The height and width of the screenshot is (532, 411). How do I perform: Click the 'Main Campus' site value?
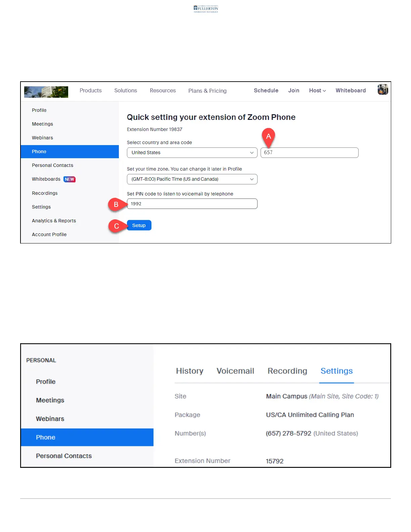pyautogui.click(x=286, y=396)
